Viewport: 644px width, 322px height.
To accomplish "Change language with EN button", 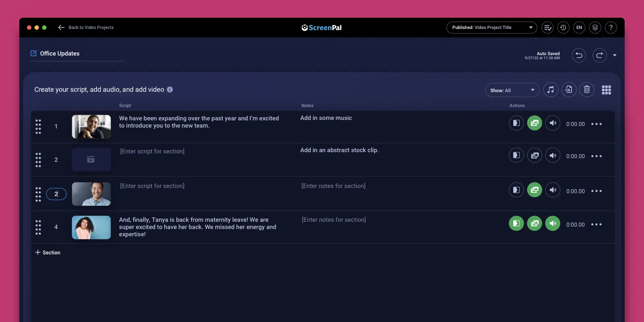I will (x=579, y=27).
